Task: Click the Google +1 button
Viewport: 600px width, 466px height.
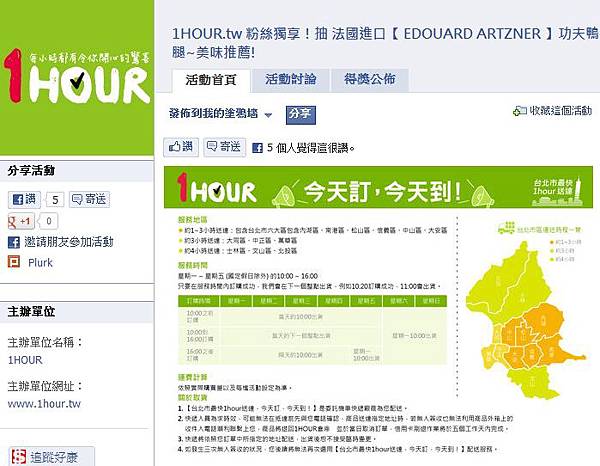Action: coord(21,221)
